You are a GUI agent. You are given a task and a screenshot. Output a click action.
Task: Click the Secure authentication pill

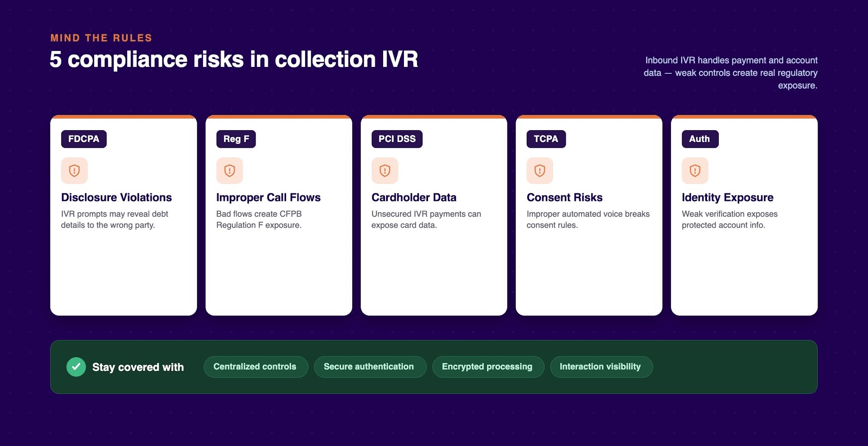(x=370, y=367)
